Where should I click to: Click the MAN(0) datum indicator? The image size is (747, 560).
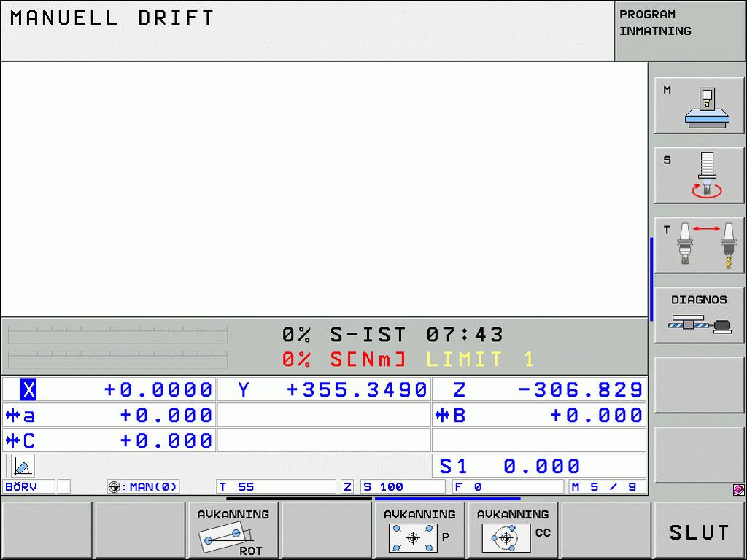click(144, 486)
